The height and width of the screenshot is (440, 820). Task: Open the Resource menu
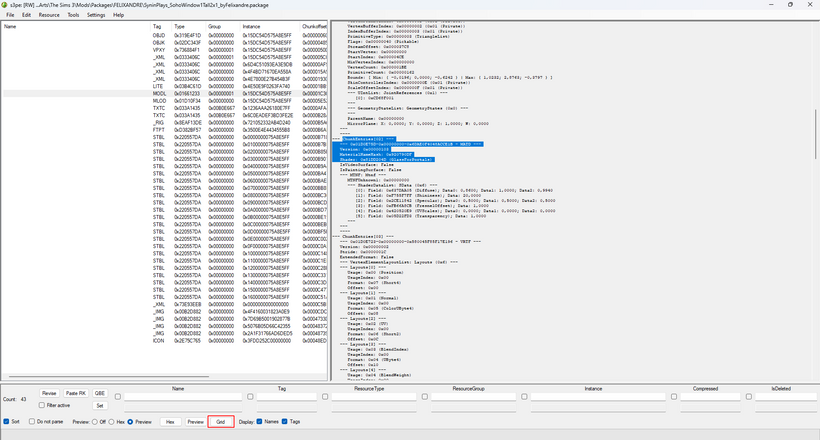49,15
